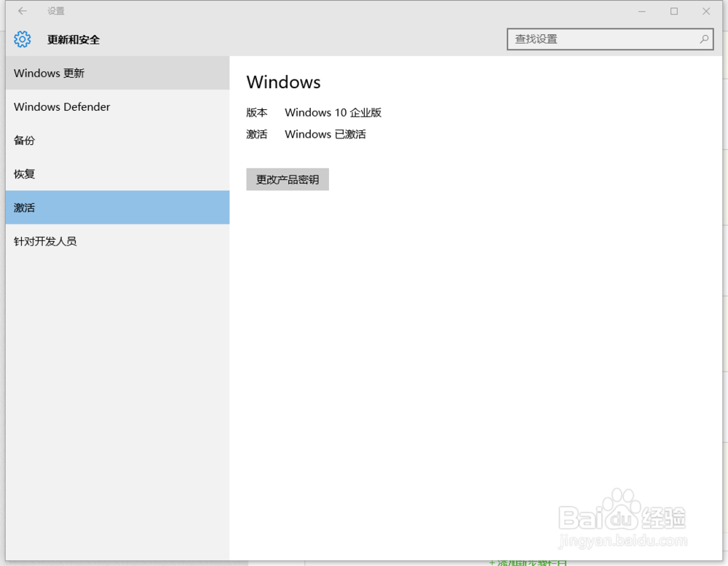The height and width of the screenshot is (566, 728).
Task: Maximize the 设置 window
Action: (673, 11)
